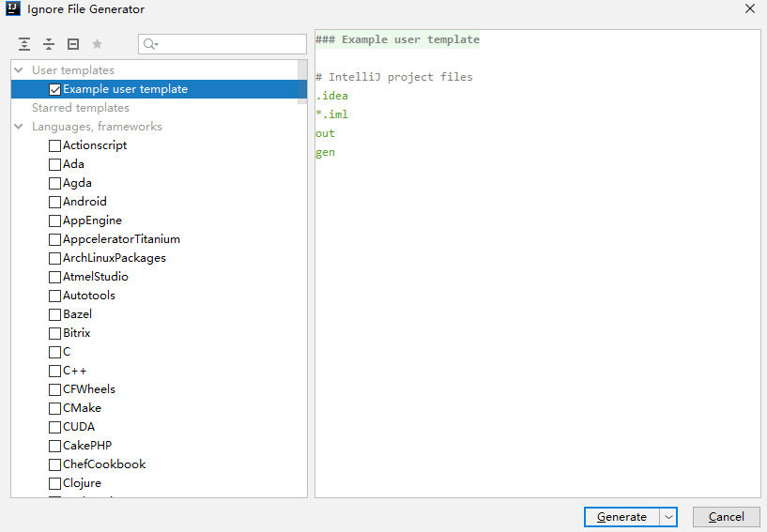Check the AppceleratorTitanium checkbox
Image resolution: width=767 pixels, height=532 pixels.
pyautogui.click(x=54, y=239)
